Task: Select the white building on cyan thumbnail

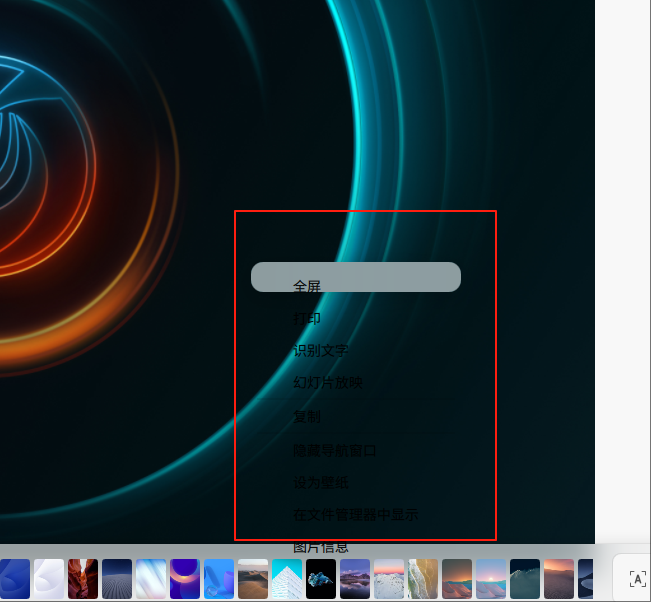Action: coord(287,579)
